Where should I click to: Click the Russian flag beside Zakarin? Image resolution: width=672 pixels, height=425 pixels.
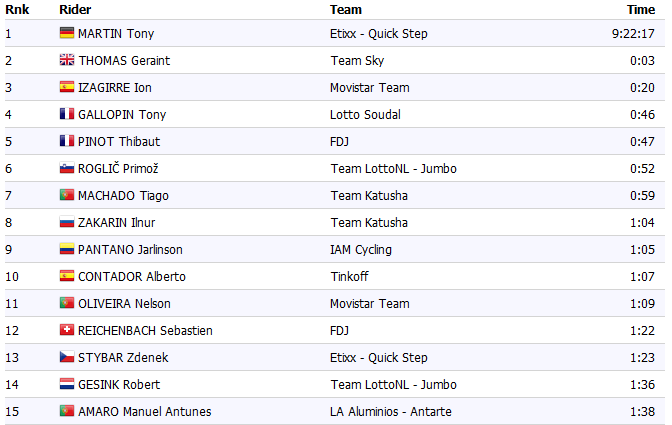(x=67, y=223)
